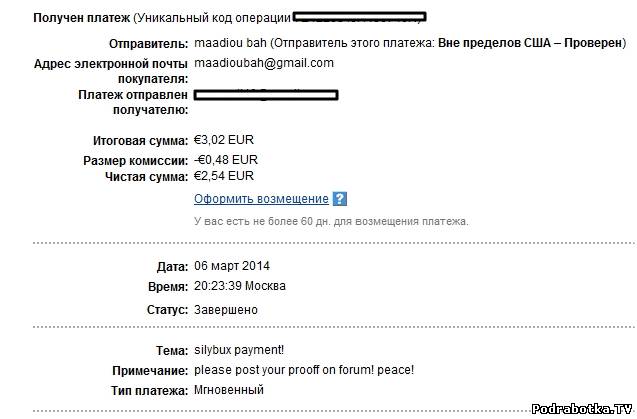Click the "Отправитель:" label
This screenshot has width=637, height=419.
coord(148,44)
